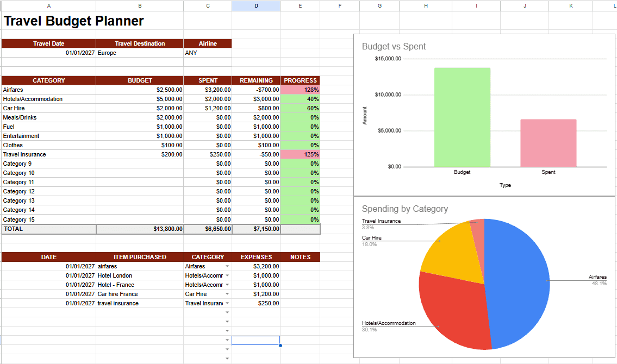The width and height of the screenshot is (617, 364).
Task: Open the category dropdown for Car hire France
Action: coord(227,294)
